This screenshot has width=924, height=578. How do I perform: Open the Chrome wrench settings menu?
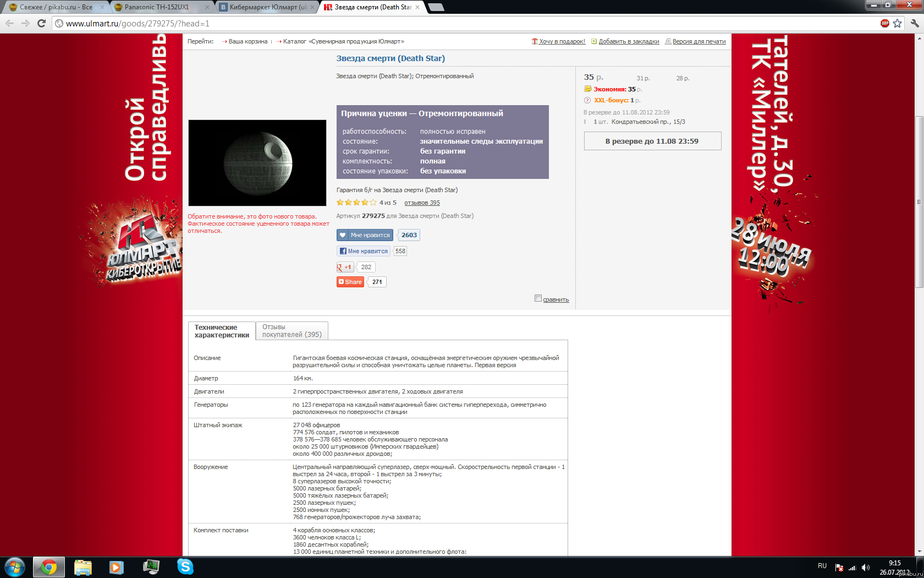914,23
